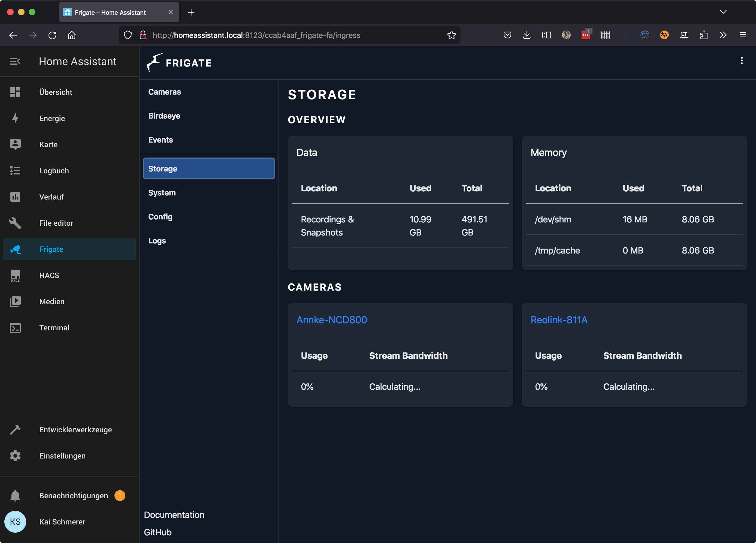Screen dimensions: 756x543
Task: Open the System page in Frigate
Action: (162, 193)
